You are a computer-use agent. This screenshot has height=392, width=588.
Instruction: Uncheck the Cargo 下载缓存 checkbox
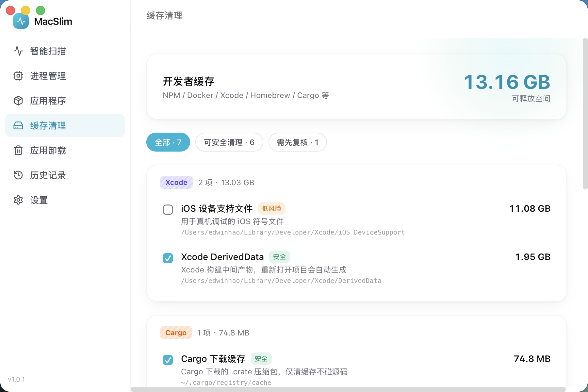coord(168,360)
